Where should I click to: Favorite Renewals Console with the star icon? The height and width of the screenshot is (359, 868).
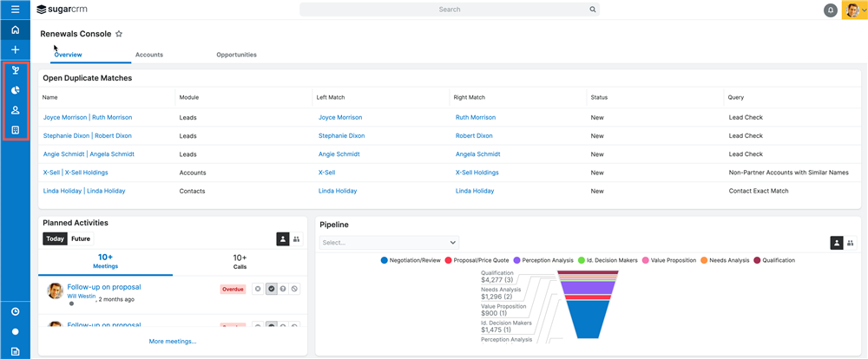(119, 34)
